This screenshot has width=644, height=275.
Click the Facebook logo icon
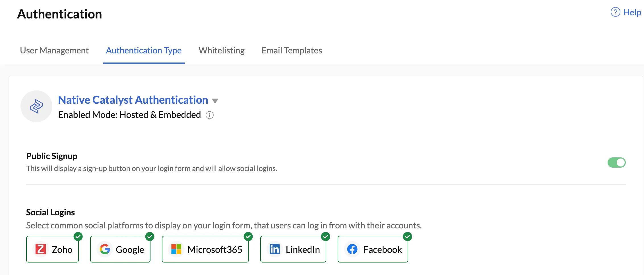coord(352,249)
